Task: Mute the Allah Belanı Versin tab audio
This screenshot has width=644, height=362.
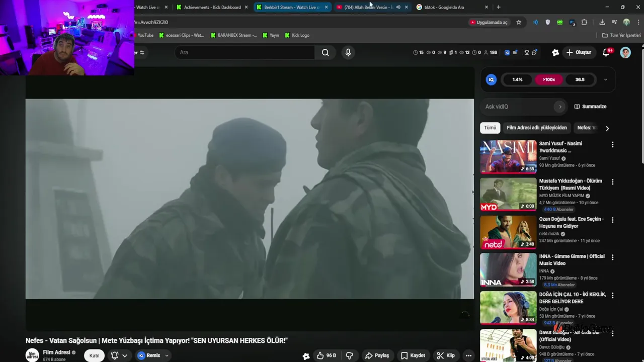Action: click(x=398, y=7)
